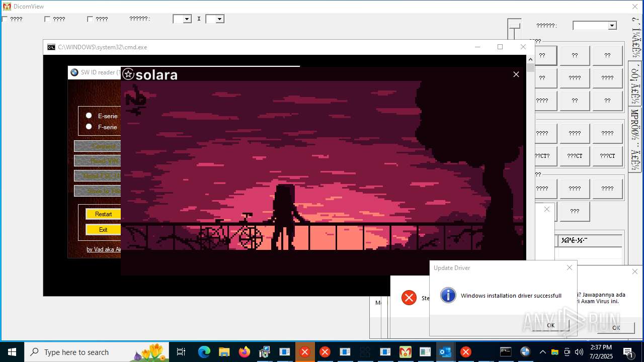Tick the leftmost DicomView top checkbox
This screenshot has height=362, width=644.
click(5, 19)
